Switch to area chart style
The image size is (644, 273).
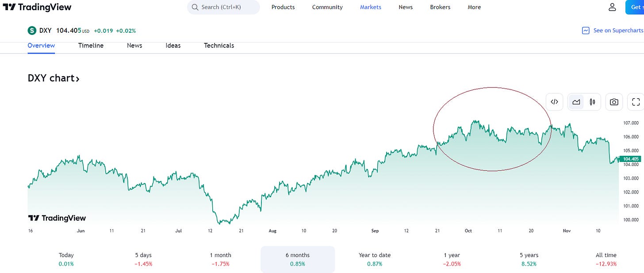point(576,102)
